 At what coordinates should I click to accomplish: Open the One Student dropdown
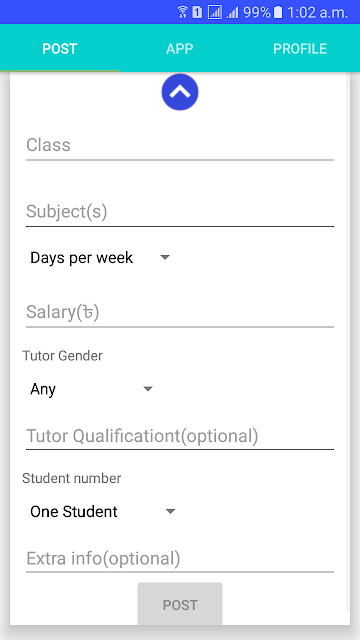tap(102, 511)
